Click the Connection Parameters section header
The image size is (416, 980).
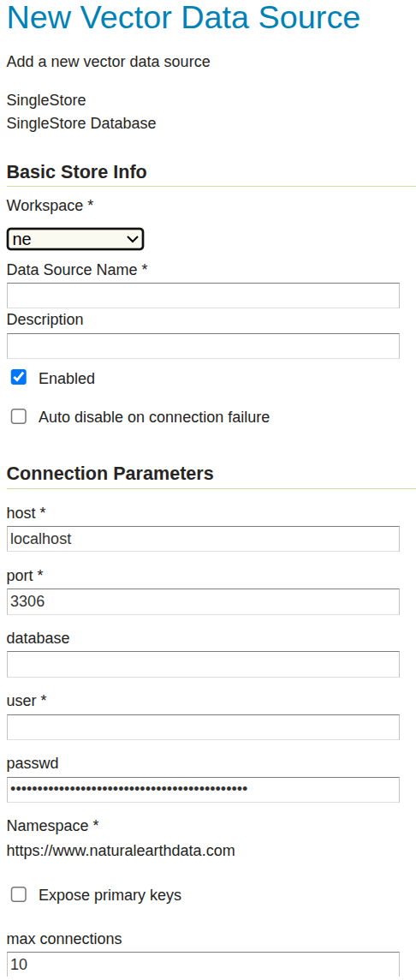pyautogui.click(x=110, y=474)
